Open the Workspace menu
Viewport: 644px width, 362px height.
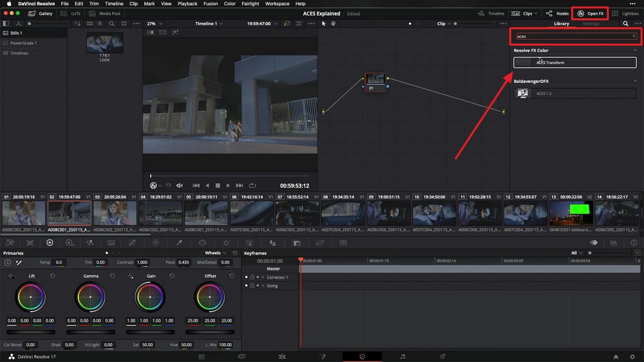click(277, 3)
